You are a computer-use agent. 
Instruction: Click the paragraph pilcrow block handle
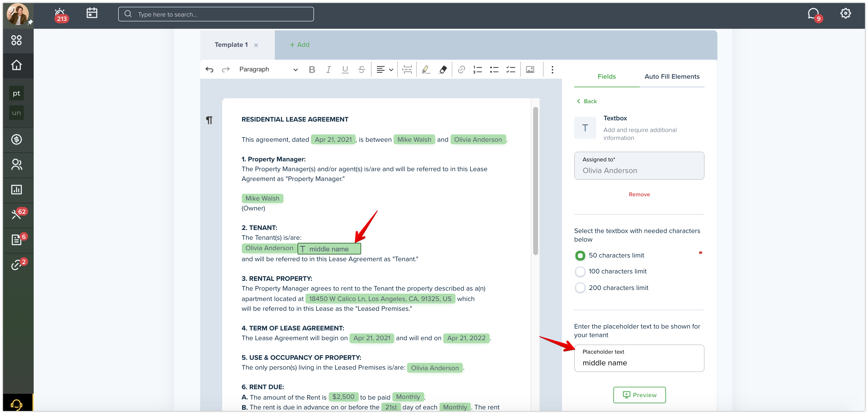coord(209,120)
